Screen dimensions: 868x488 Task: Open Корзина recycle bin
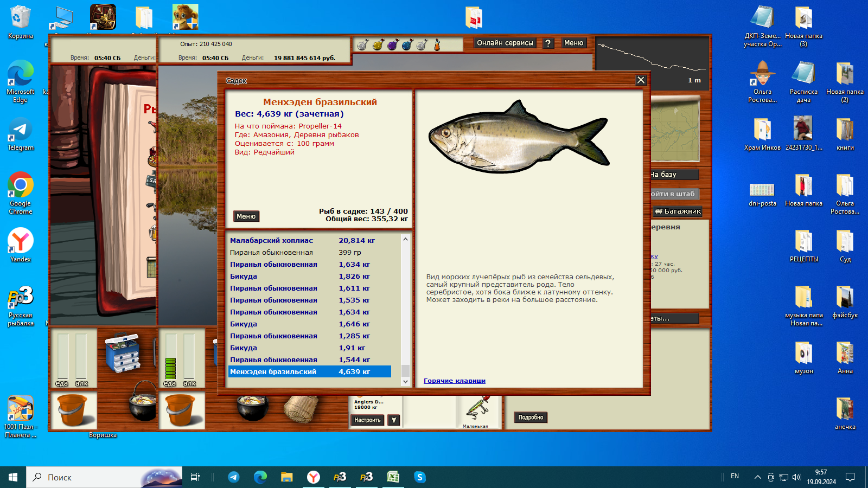[x=21, y=23]
